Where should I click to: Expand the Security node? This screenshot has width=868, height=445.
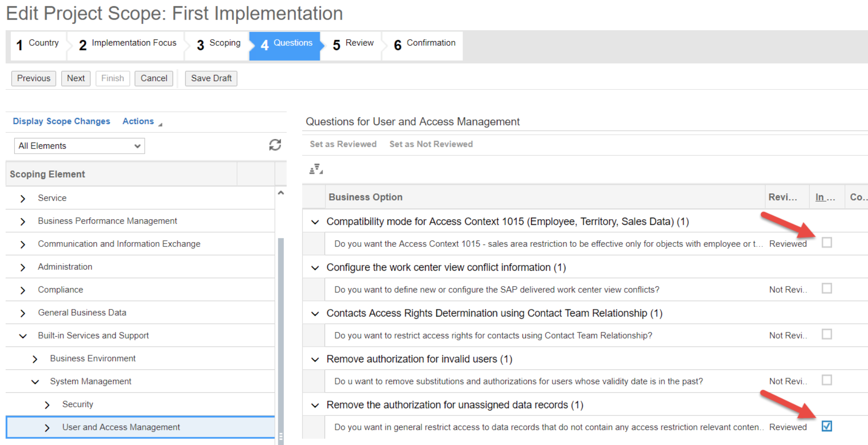pos(47,405)
